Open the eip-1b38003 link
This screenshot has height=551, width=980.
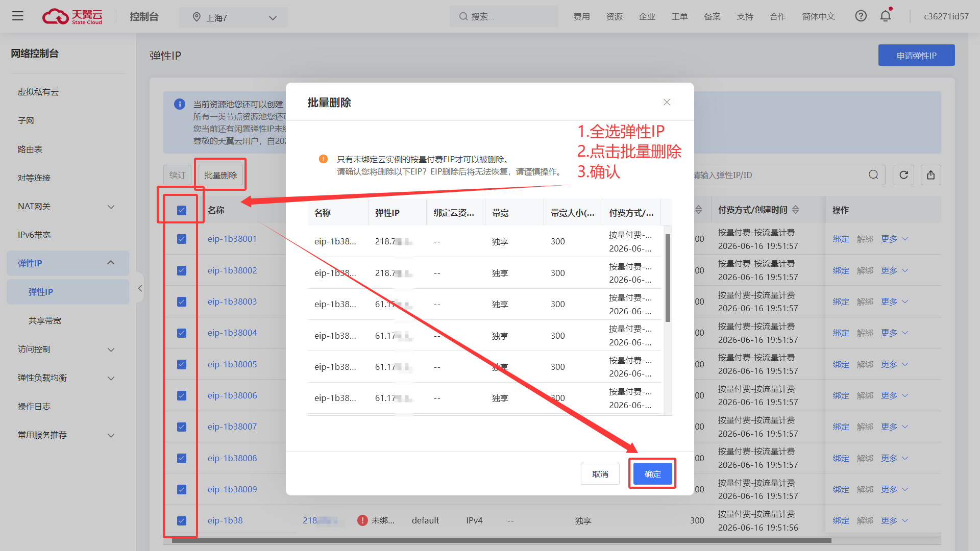pyautogui.click(x=232, y=302)
